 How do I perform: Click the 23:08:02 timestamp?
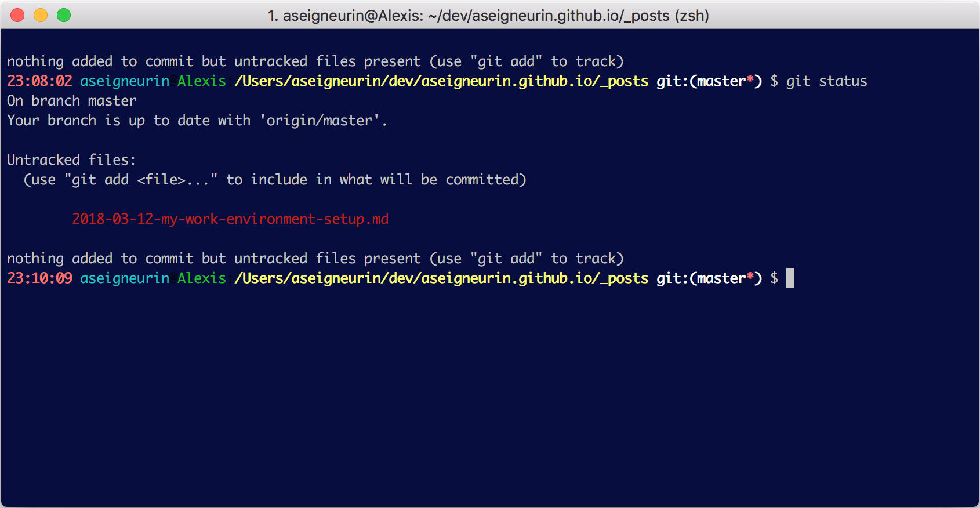[x=39, y=81]
